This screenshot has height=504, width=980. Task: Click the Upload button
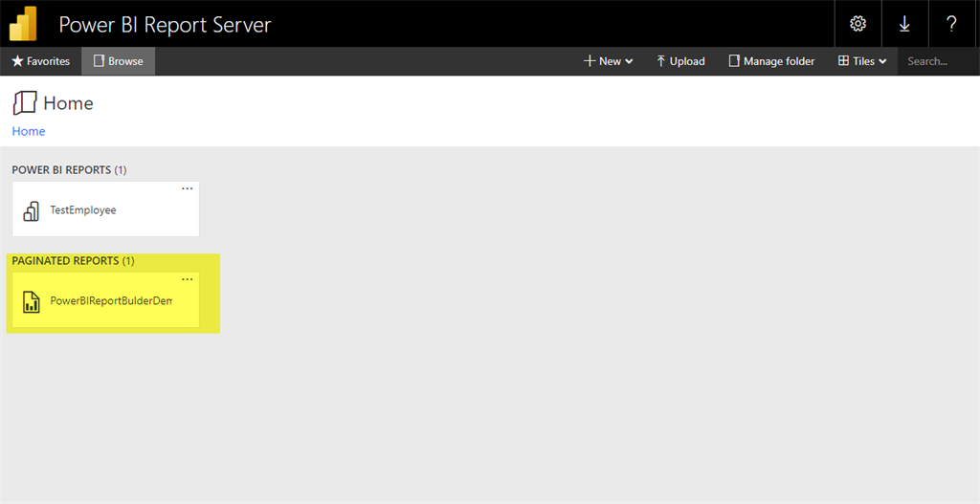(x=680, y=61)
